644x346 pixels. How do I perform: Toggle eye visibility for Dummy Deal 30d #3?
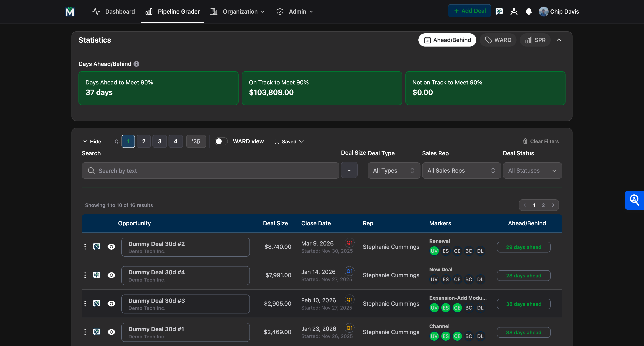click(x=111, y=304)
